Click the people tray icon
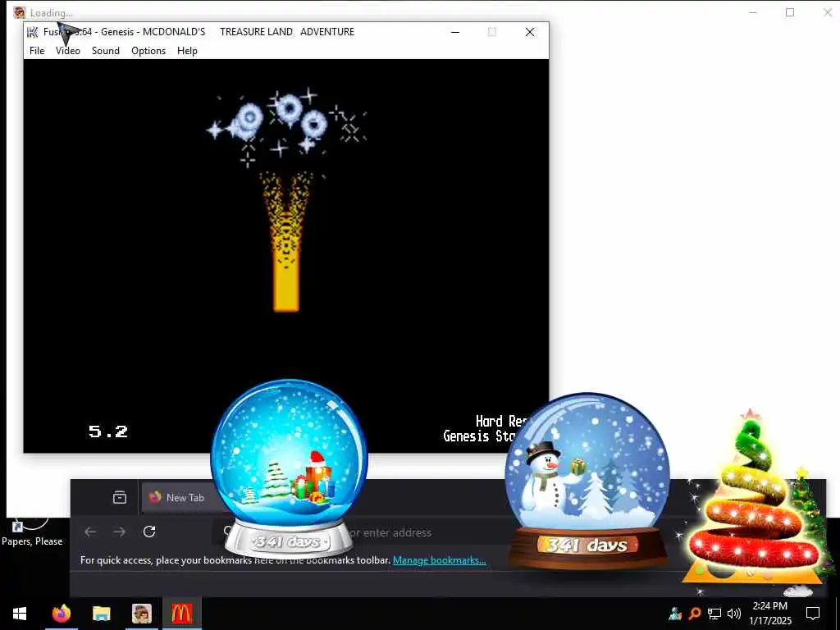 (x=675, y=613)
